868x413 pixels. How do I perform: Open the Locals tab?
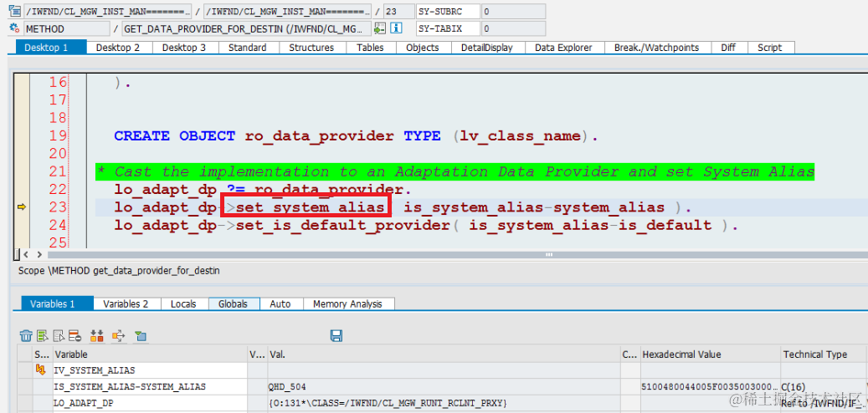[184, 304]
